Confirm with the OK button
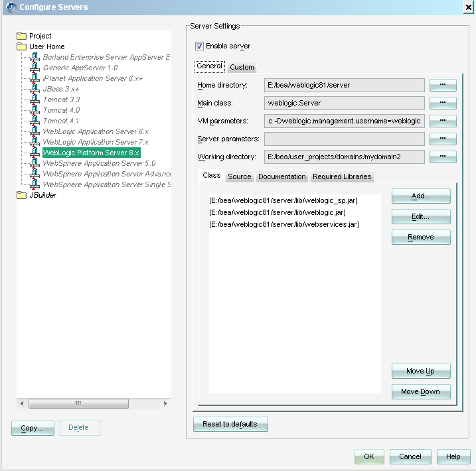 [x=369, y=457]
